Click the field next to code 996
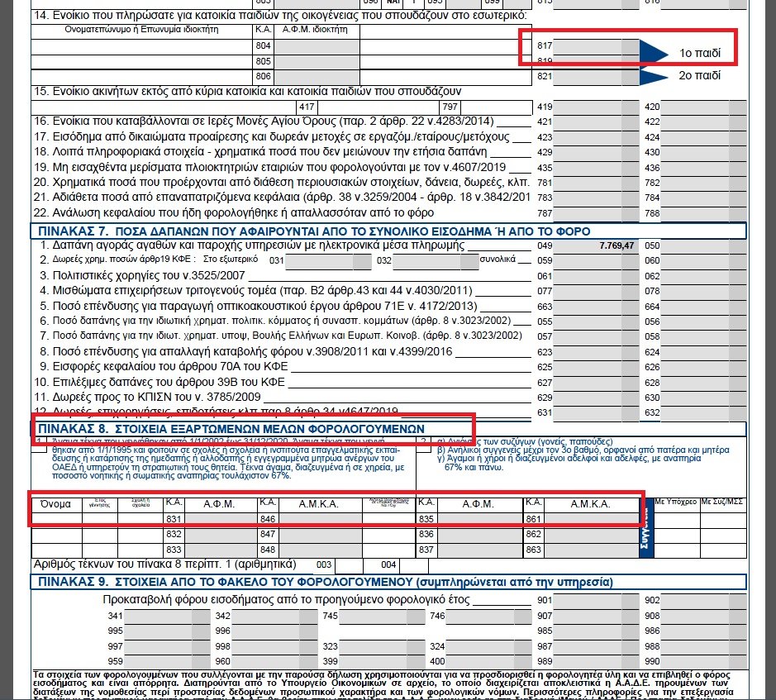The height and width of the screenshot is (700, 776). coord(274,631)
